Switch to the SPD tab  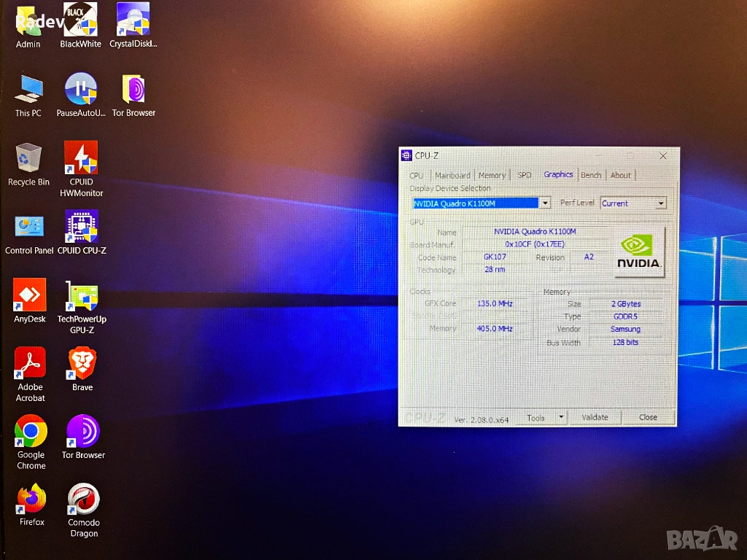click(x=524, y=176)
